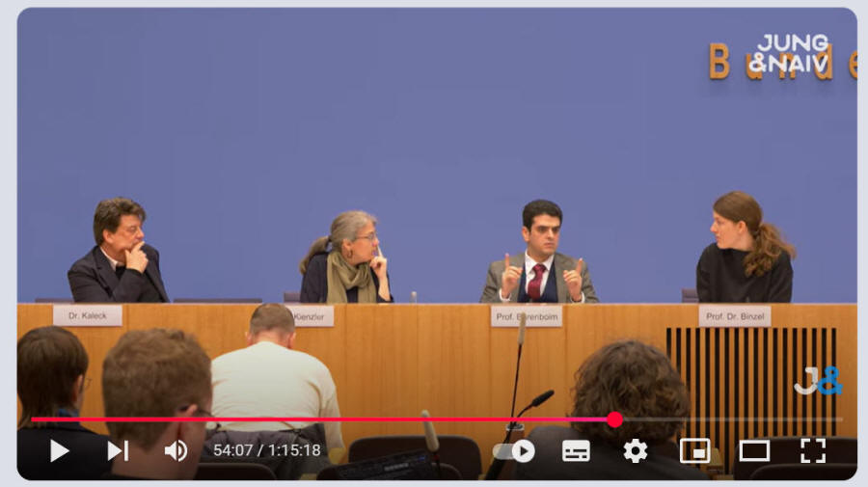Click the Dr. Kaleck nameplate in the video

(88, 315)
